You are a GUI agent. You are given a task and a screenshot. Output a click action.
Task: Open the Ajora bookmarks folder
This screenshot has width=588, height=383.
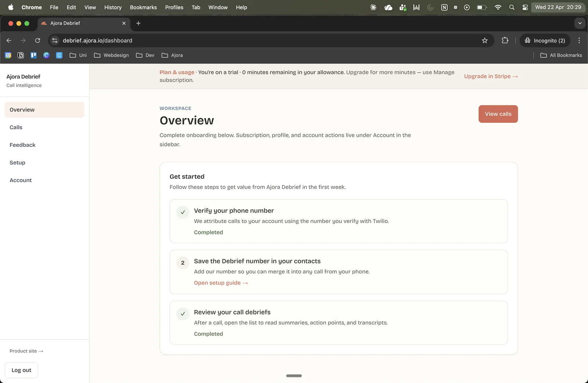172,55
